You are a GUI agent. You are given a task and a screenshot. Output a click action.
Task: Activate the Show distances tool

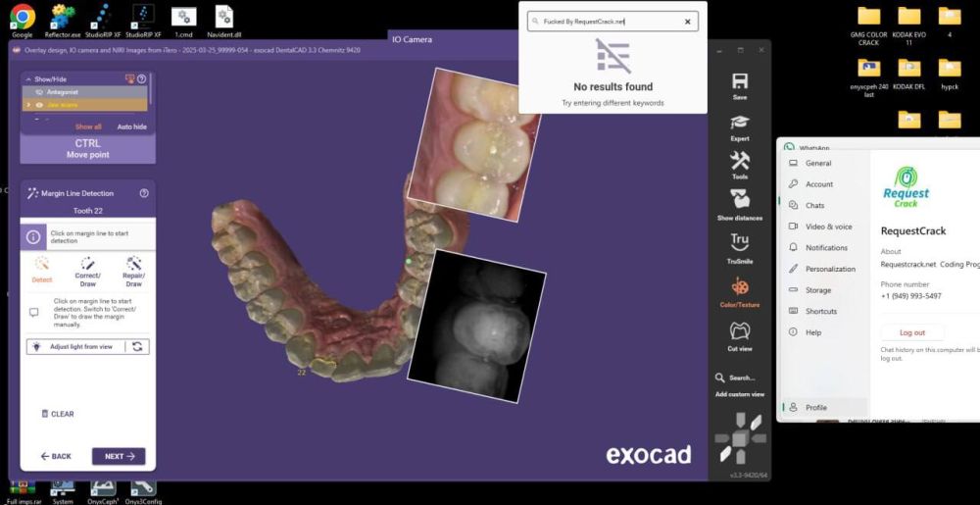(x=740, y=200)
